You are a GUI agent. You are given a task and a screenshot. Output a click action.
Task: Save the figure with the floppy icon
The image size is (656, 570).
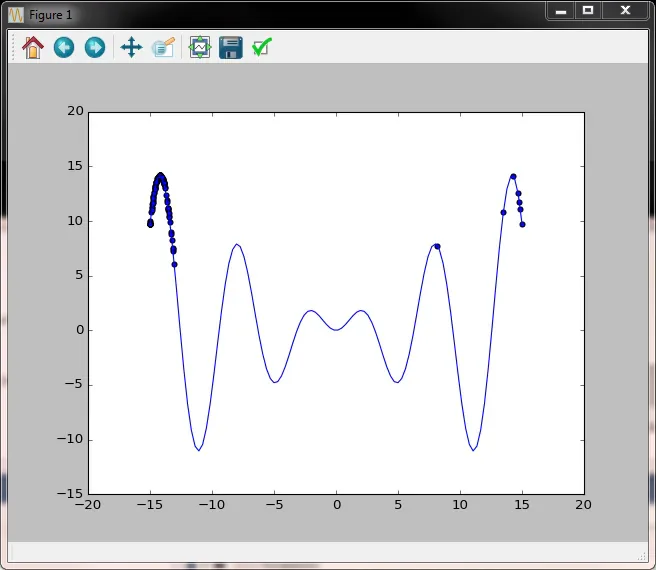pos(231,47)
